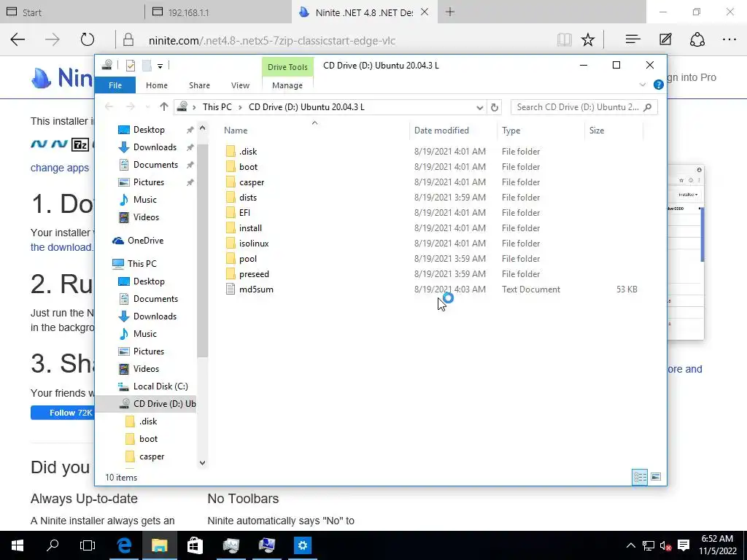Image resolution: width=747 pixels, height=560 pixels.
Task: Select the casper folder in file list
Action: click(x=252, y=182)
